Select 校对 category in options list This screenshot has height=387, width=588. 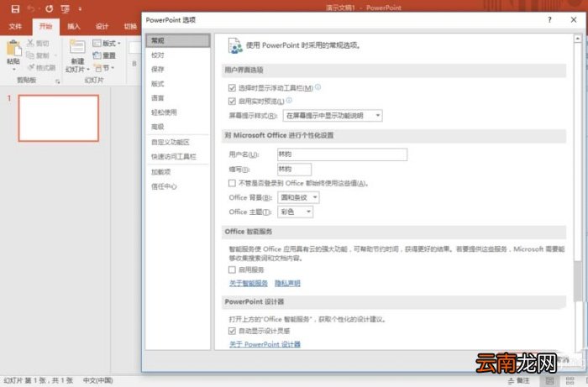point(178,55)
